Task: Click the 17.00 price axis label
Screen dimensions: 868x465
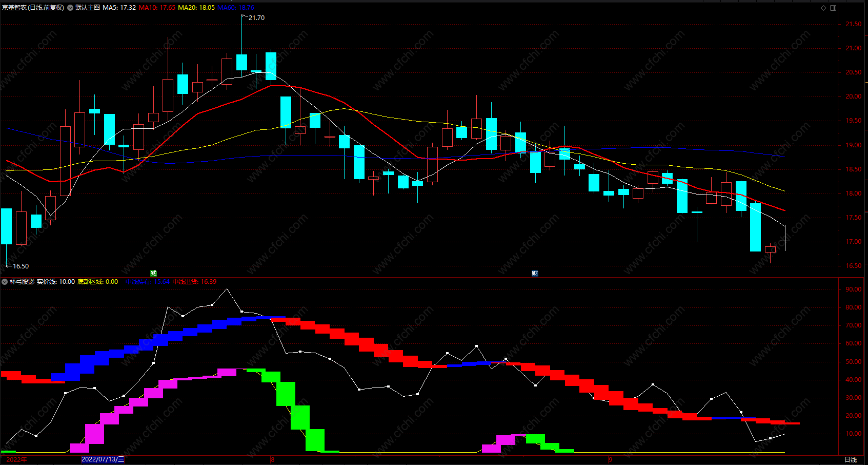Action: pyautogui.click(x=853, y=242)
